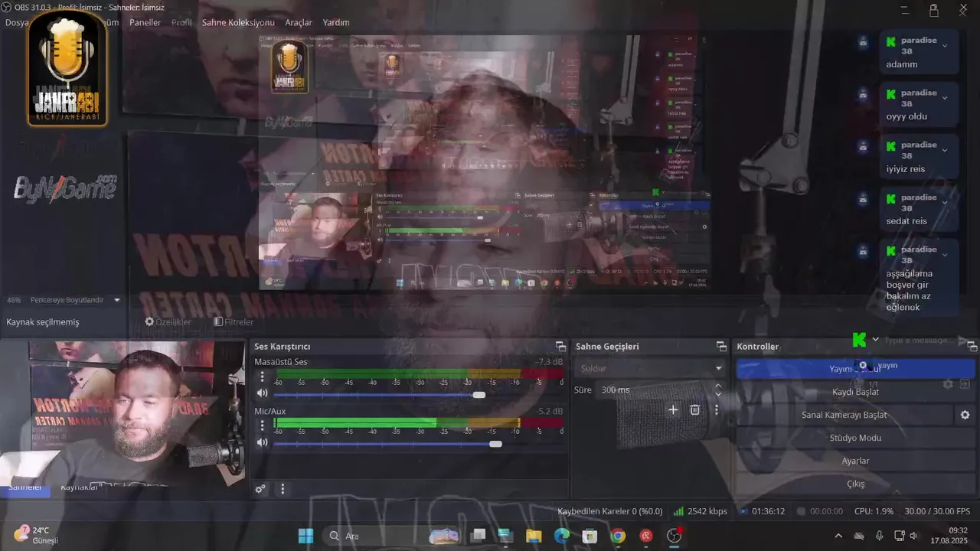The image size is (980, 551).
Task: Click the microphone icon in system tray
Action: tap(879, 536)
